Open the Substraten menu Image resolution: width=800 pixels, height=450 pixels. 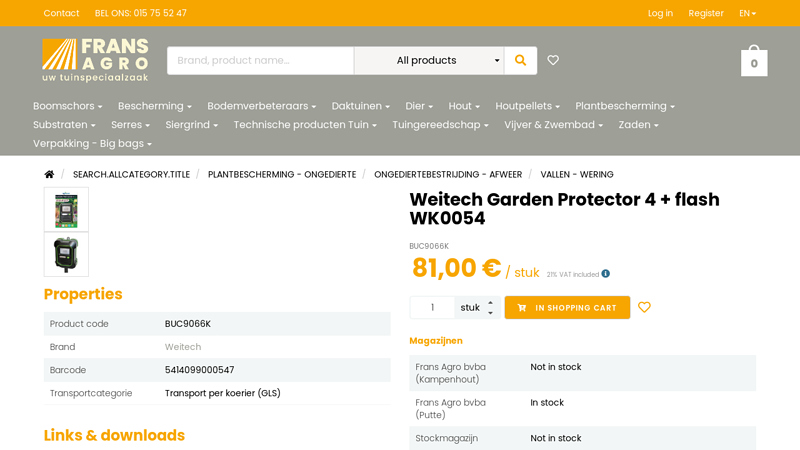(64, 125)
